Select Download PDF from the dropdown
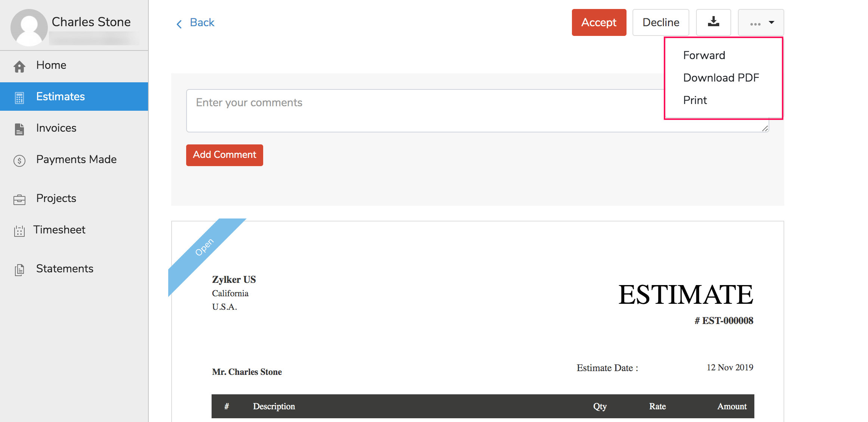Screen dimensions: 868x422 721,77
